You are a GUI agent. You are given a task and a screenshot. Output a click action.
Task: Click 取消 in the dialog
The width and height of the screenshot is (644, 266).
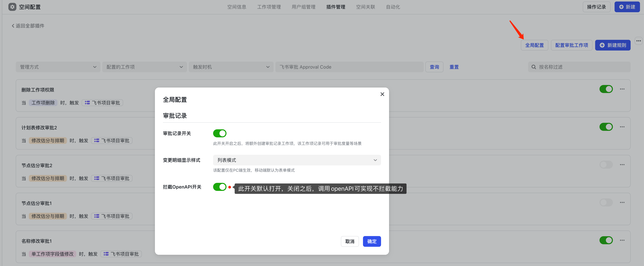(349, 241)
